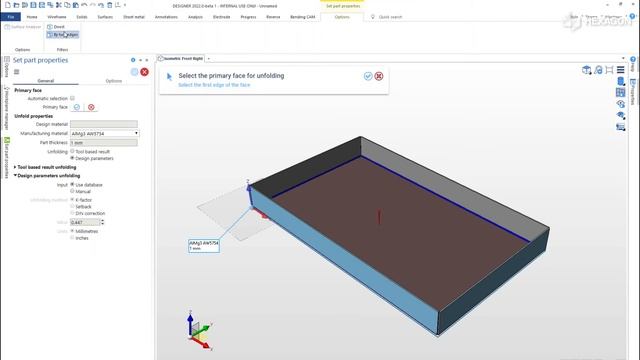
Task: Select the Millimetres units radio button
Action: point(72,231)
